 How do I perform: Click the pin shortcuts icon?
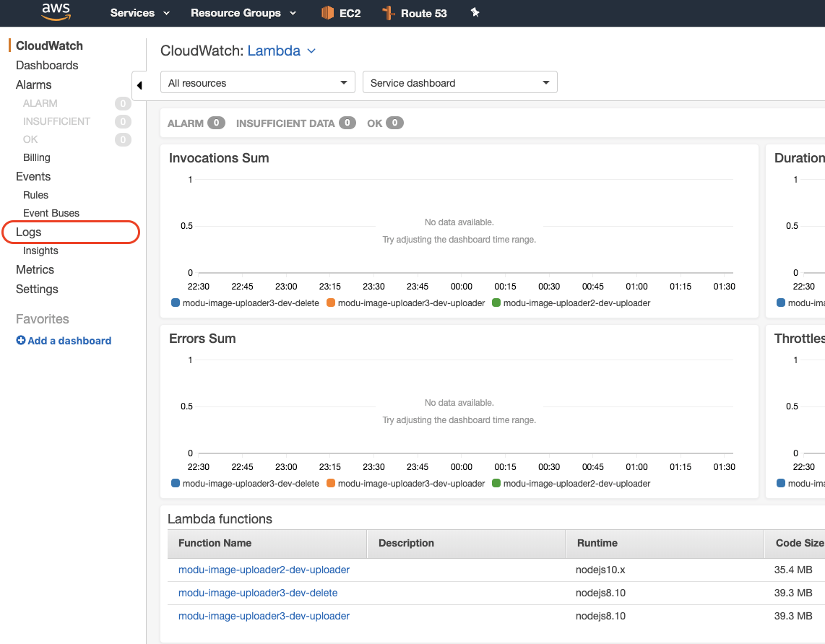[x=475, y=12]
